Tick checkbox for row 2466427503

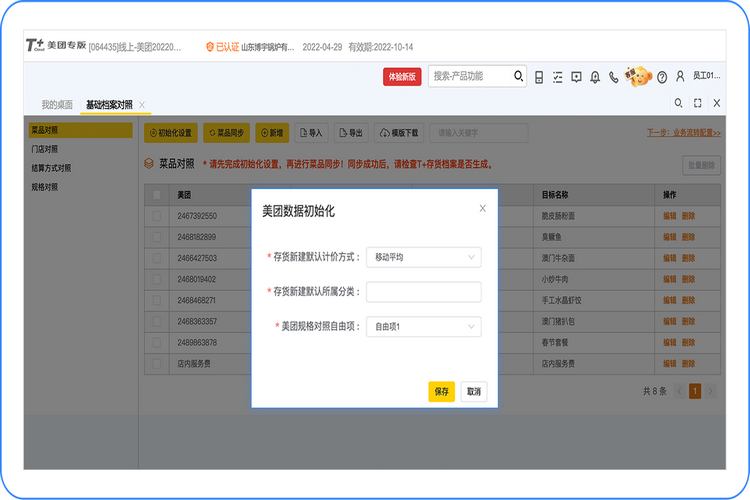pos(156,258)
